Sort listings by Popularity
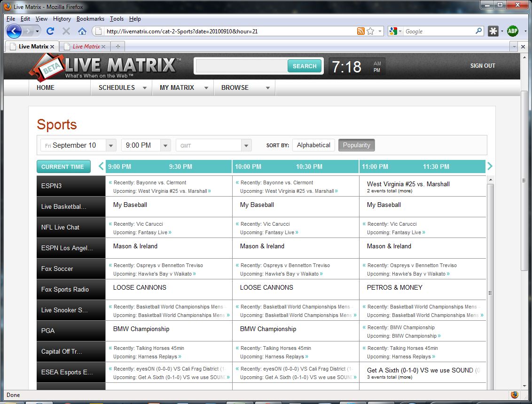 point(357,145)
